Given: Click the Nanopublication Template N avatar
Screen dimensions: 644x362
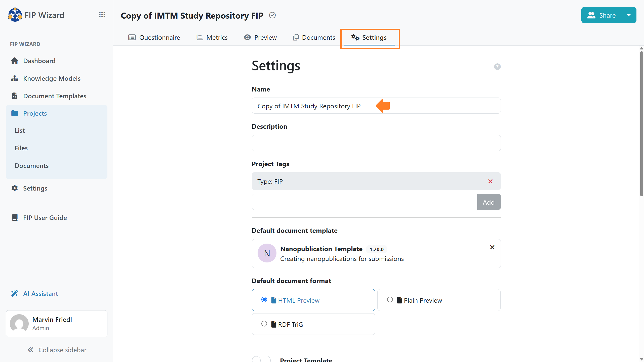Looking at the screenshot, I should click(267, 253).
